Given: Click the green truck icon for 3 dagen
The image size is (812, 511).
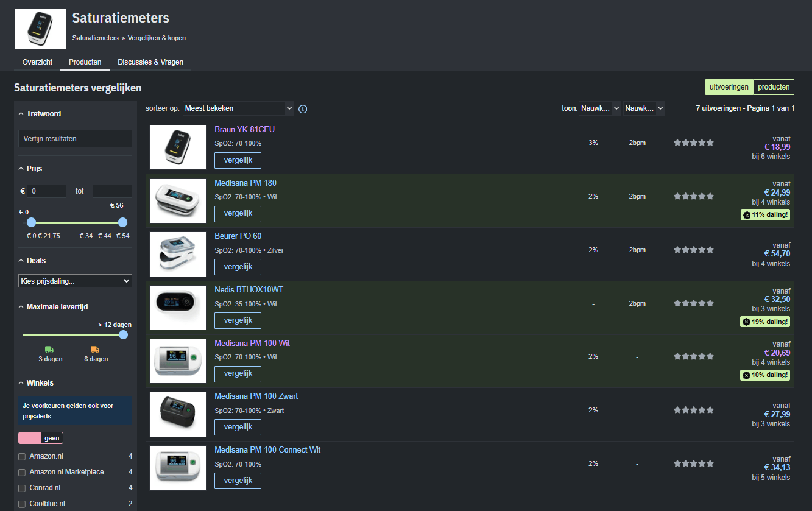Looking at the screenshot, I should coord(49,350).
